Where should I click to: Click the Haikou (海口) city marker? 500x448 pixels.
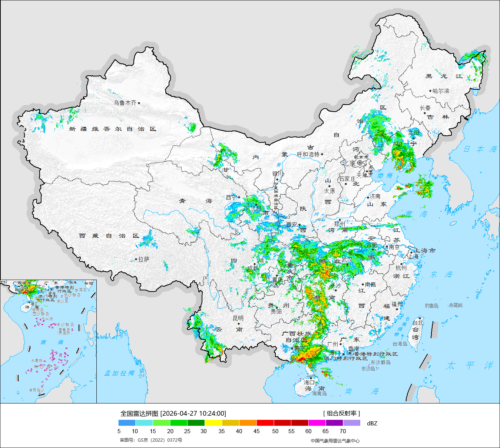pos(311,378)
